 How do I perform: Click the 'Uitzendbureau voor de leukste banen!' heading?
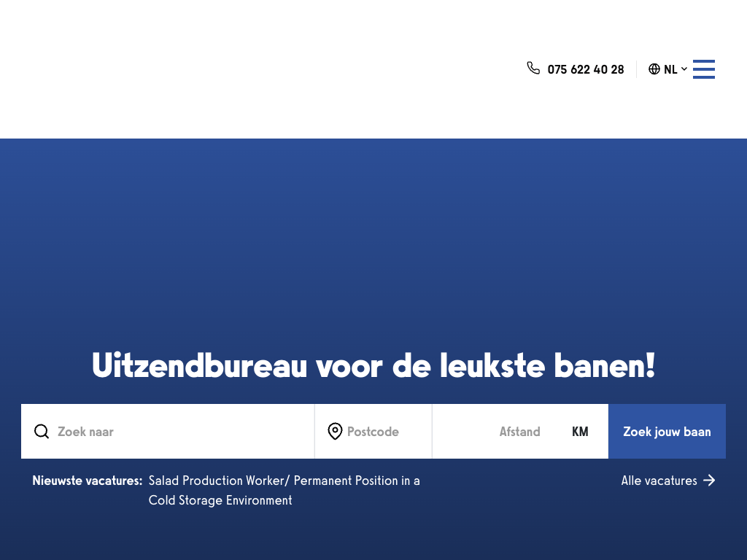pyautogui.click(x=373, y=365)
